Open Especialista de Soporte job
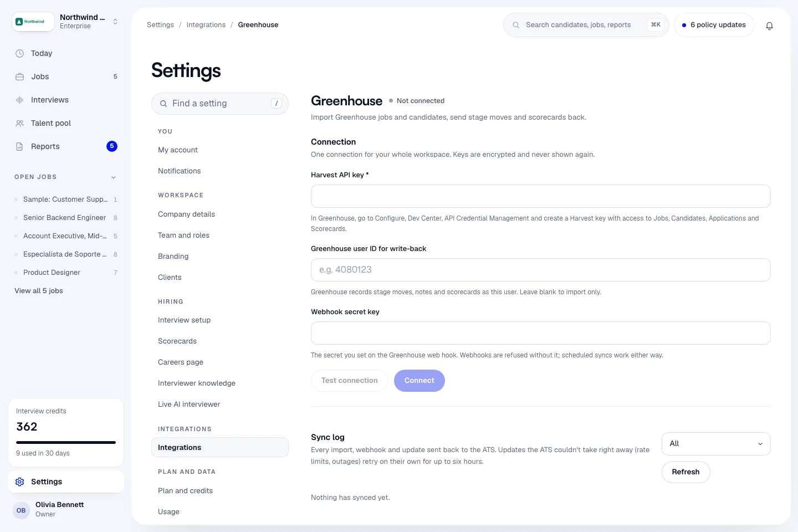The height and width of the screenshot is (532, 798). coord(66,254)
